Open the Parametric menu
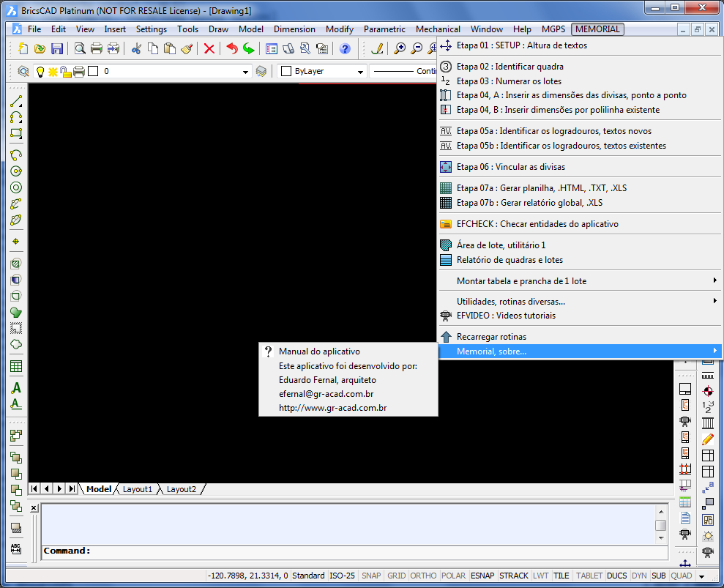Viewport: 724px width, 588px height. [384, 29]
